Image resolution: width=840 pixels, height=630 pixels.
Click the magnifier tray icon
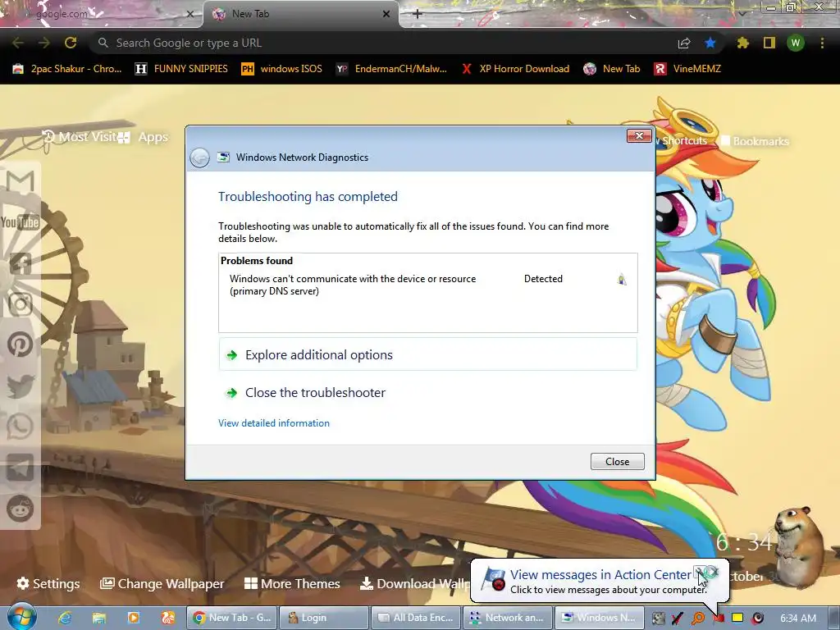coord(698,619)
